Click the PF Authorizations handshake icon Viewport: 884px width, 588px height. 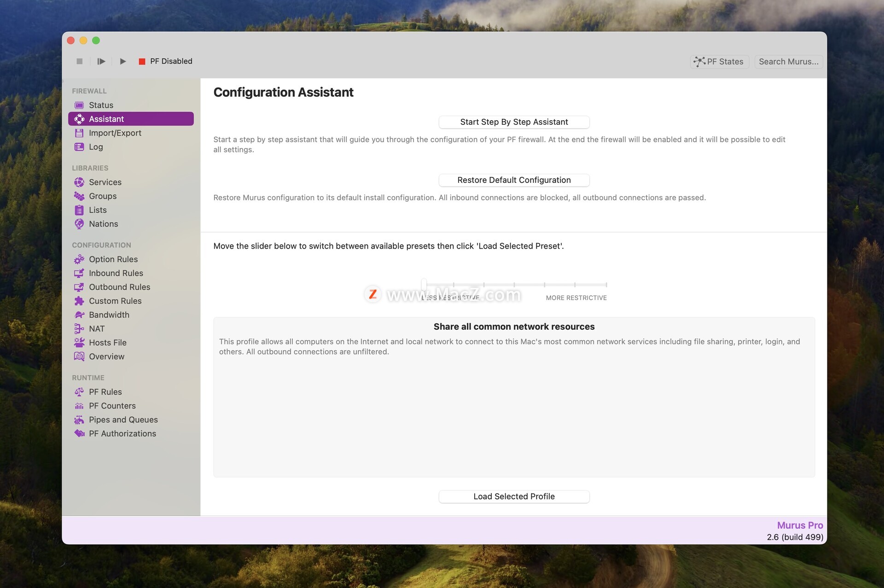pos(79,434)
